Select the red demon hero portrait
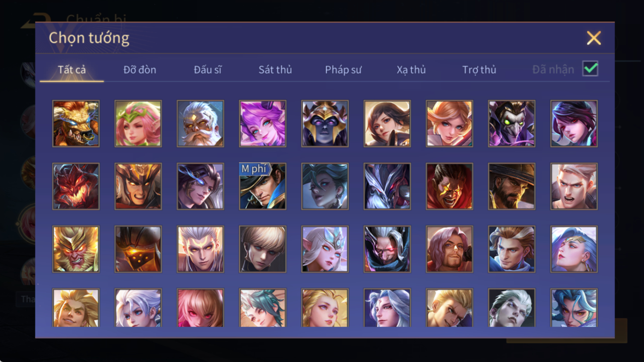 pos(76,186)
